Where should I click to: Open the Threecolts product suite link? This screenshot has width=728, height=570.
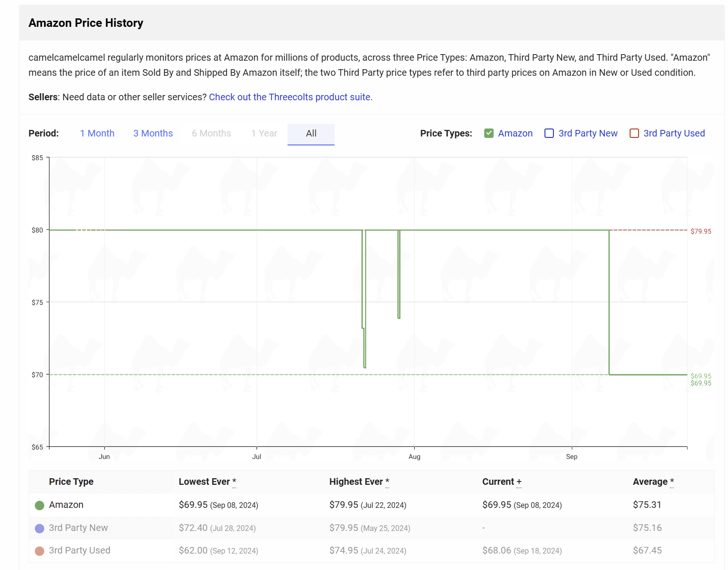(290, 97)
